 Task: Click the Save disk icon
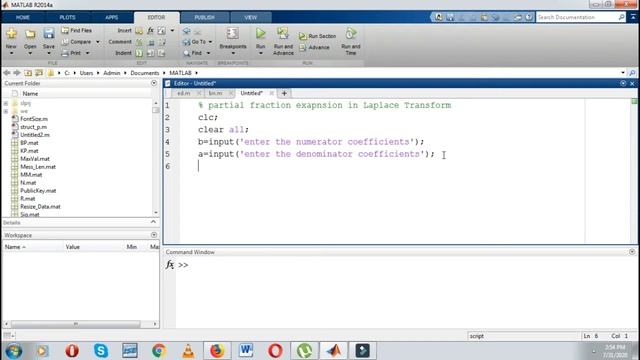[x=49, y=34]
